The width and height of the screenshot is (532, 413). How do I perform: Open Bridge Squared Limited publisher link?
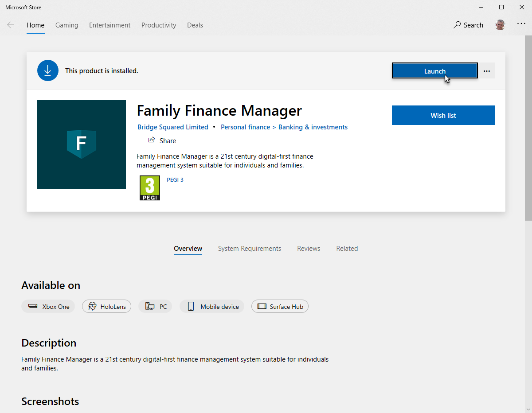point(173,127)
